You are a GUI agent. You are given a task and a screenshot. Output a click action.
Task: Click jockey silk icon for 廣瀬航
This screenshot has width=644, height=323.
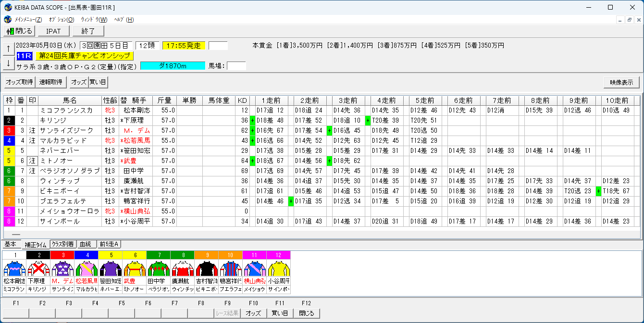click(182, 268)
